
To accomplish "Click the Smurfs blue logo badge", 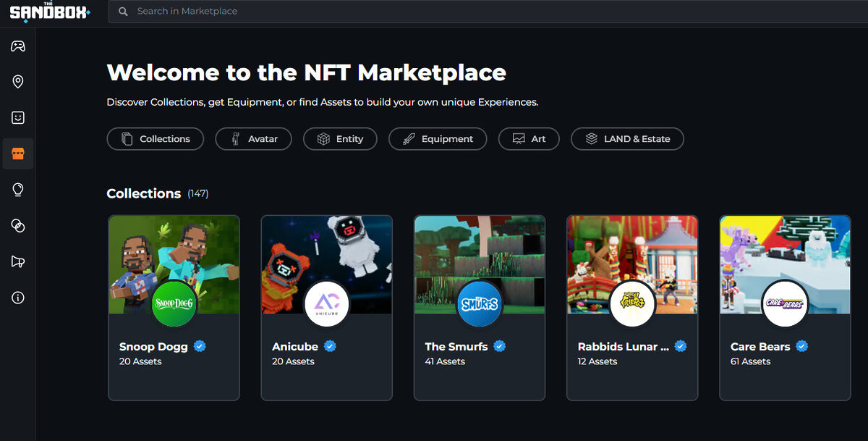I will click(x=480, y=304).
